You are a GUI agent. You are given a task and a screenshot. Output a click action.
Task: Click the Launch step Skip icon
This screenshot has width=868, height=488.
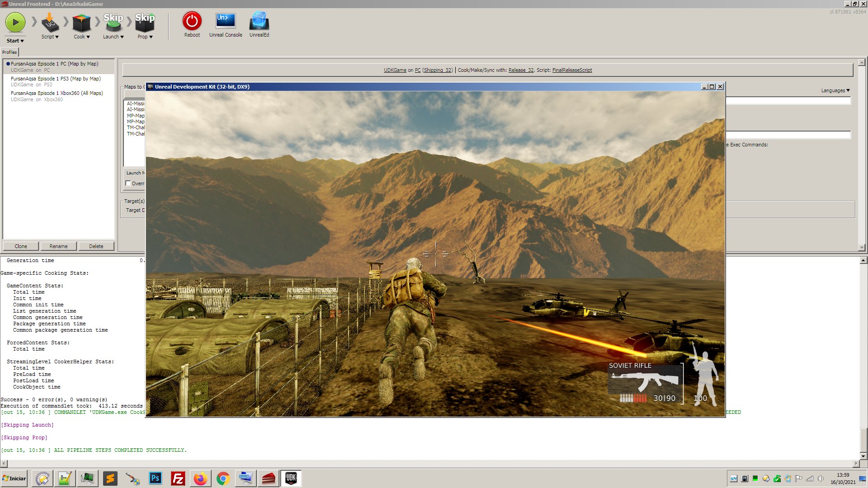click(x=113, y=22)
